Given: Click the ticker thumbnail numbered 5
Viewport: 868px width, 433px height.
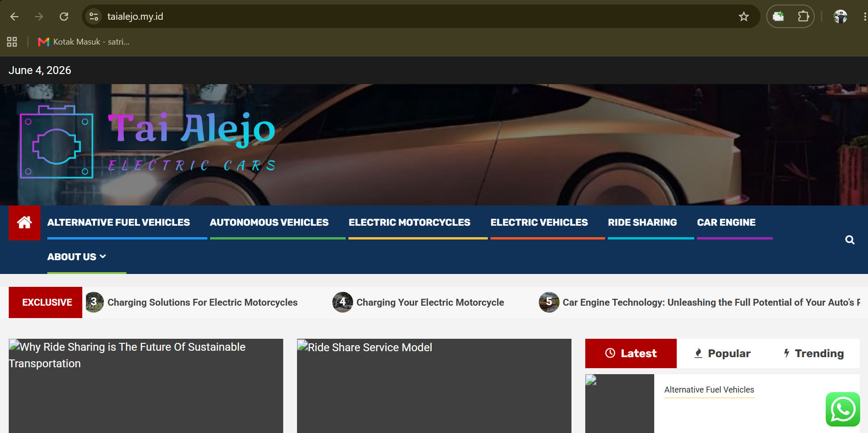Looking at the screenshot, I should coord(549,302).
